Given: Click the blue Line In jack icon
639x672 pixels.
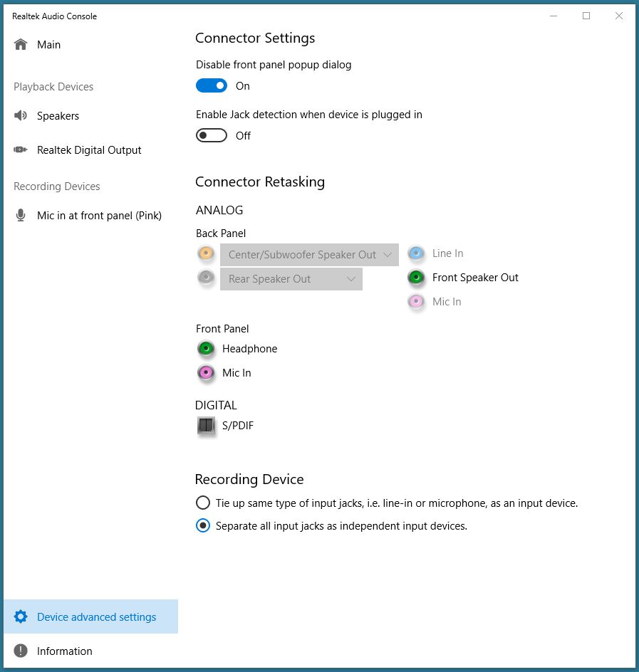Looking at the screenshot, I should coord(416,253).
